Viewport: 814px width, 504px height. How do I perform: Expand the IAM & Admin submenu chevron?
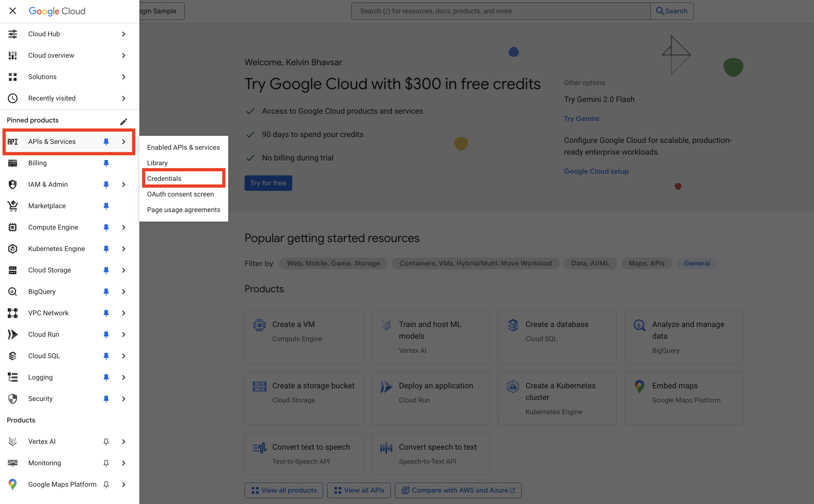[124, 185]
